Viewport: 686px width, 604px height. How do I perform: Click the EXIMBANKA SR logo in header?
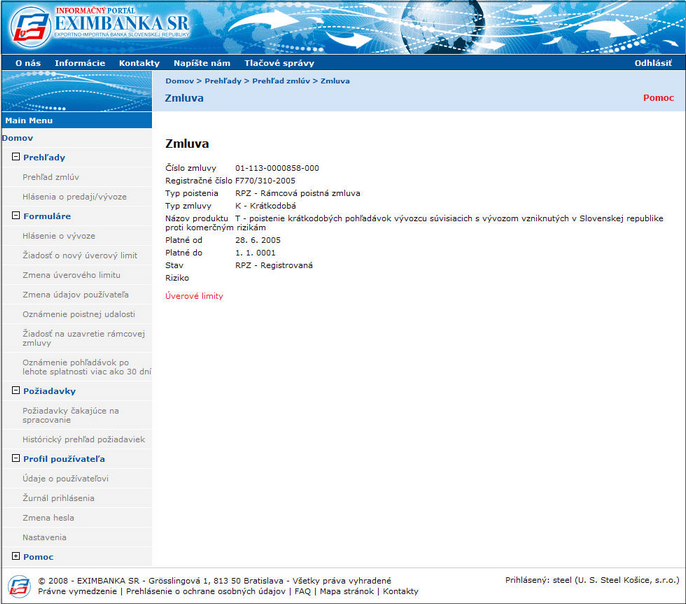click(100, 26)
